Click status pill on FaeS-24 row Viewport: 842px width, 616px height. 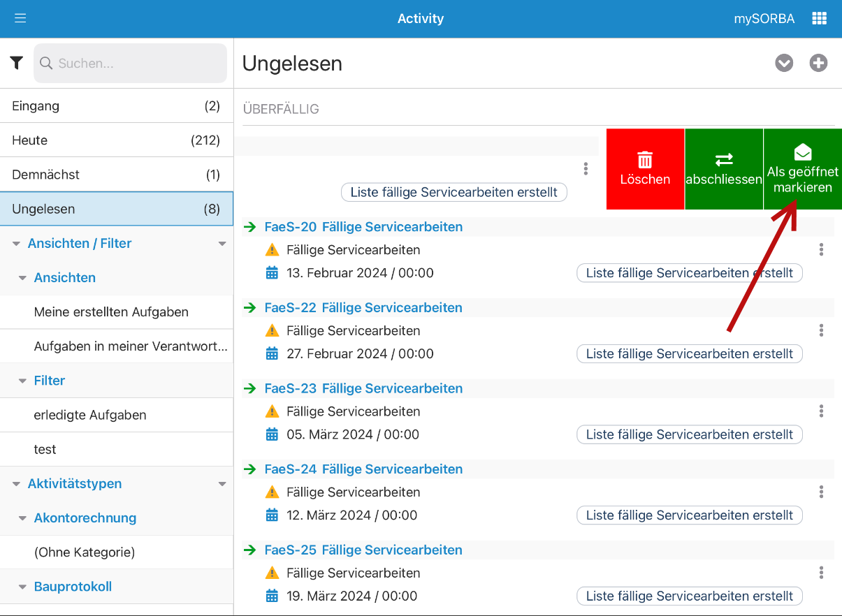pos(690,515)
